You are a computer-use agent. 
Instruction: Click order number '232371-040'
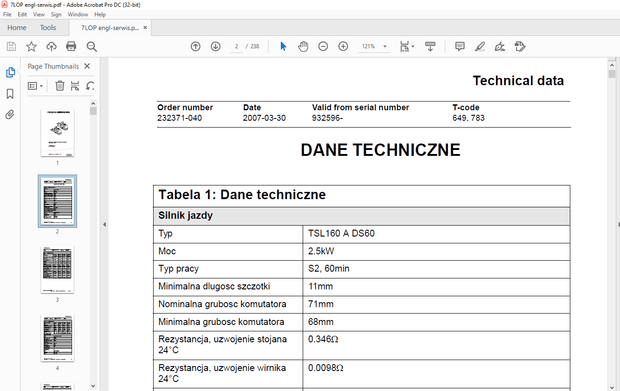tap(180, 118)
